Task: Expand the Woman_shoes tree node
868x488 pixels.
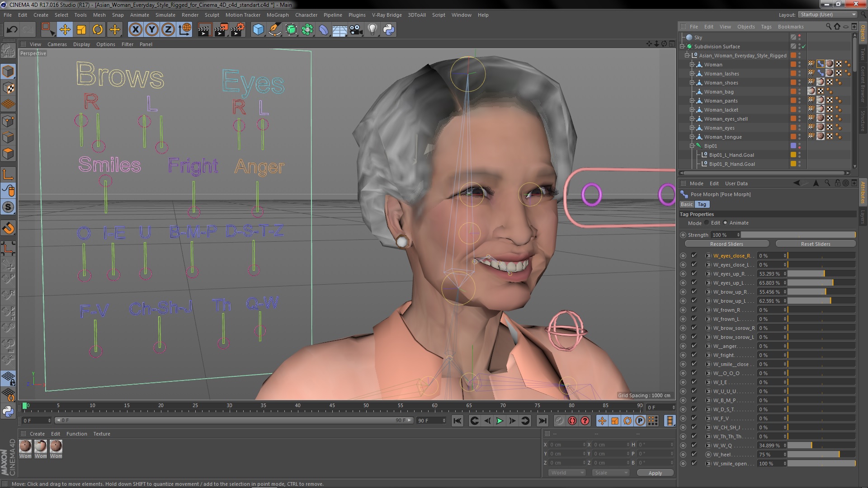Action: 692,83
